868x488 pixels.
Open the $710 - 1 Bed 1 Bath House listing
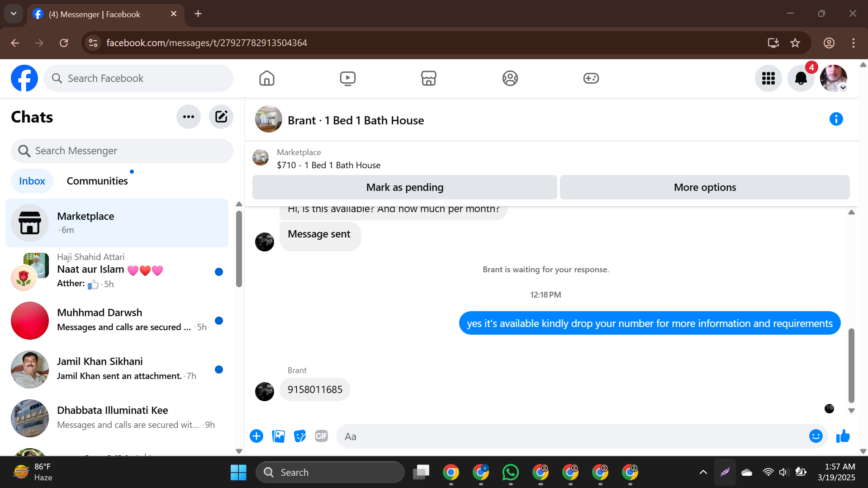[x=329, y=165]
